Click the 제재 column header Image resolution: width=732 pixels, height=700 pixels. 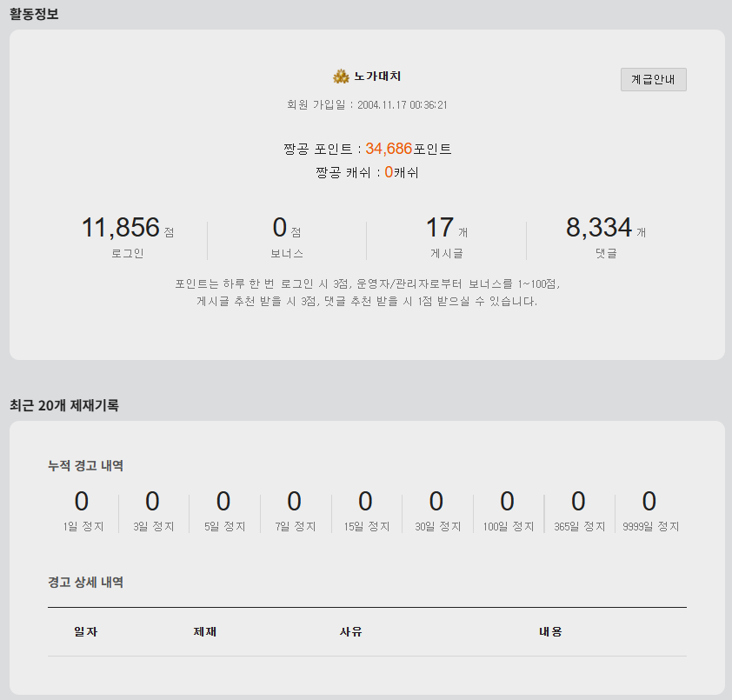(205, 631)
